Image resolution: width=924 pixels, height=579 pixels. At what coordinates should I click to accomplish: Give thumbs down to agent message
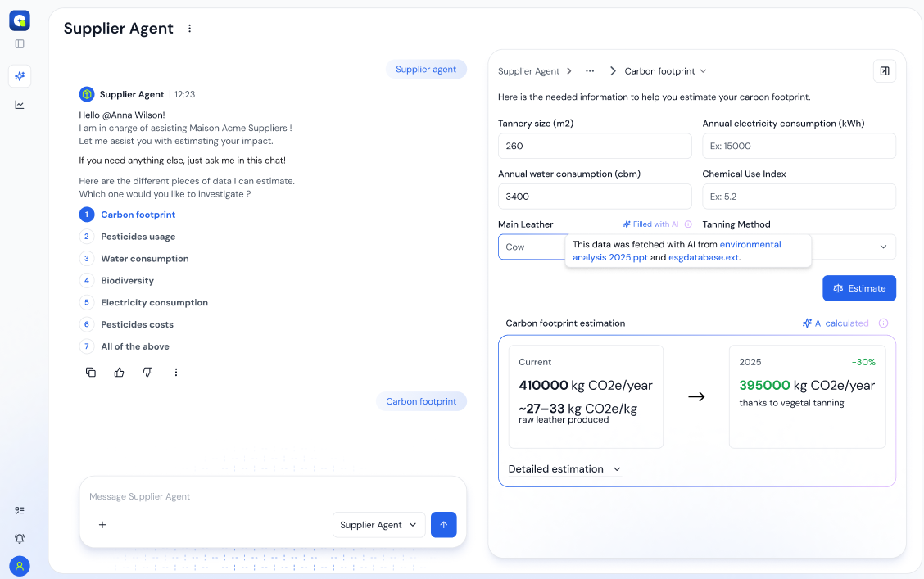[147, 372]
